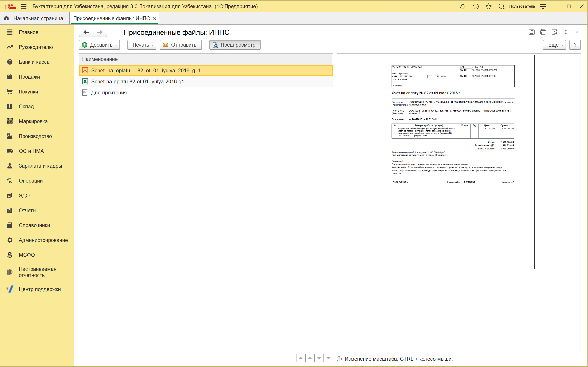Image resolution: width=588 pixels, height=367 pixels.
Task: Click the Пользователь user name
Action: pos(522,6)
